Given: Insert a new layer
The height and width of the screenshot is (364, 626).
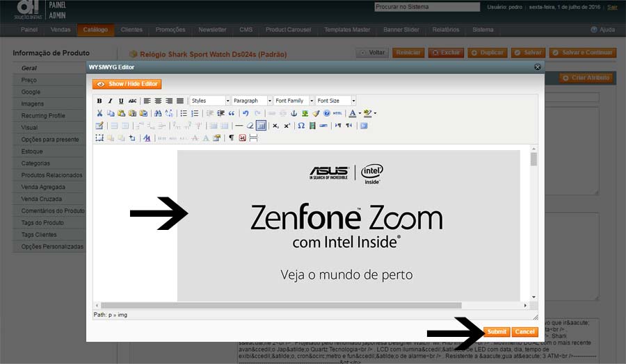Looking at the screenshot, I should click(99, 138).
